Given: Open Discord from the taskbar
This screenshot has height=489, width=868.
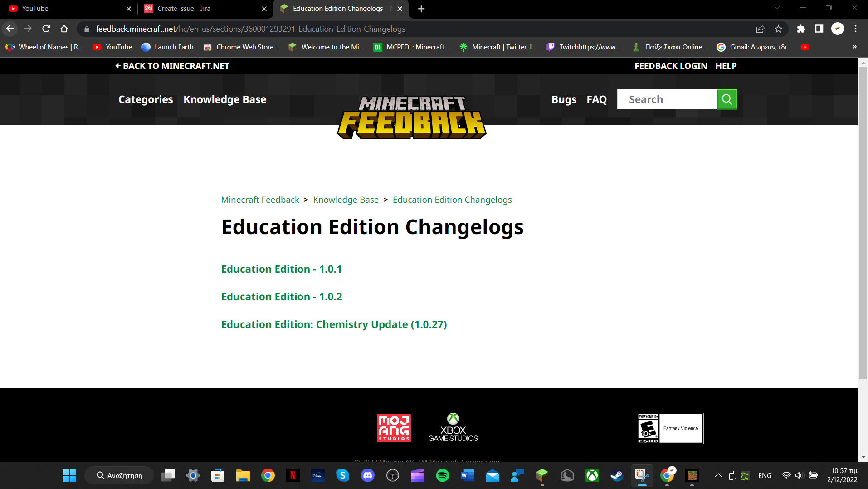Looking at the screenshot, I should [x=367, y=475].
